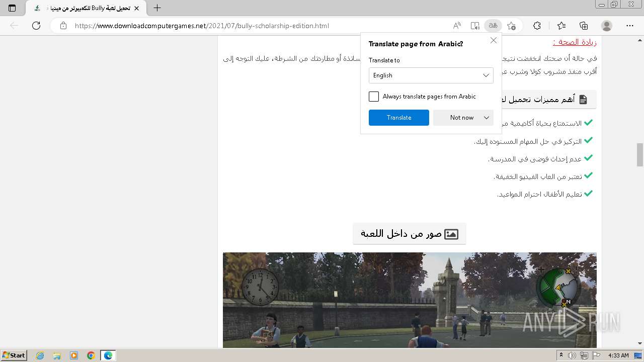Open File Explorer from the taskbar
Viewport: 644px width, 362px height.
tap(57, 355)
